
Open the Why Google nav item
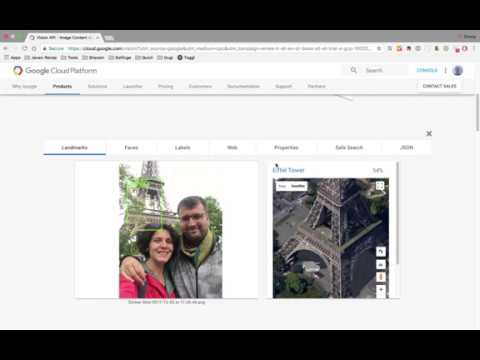click(x=24, y=86)
